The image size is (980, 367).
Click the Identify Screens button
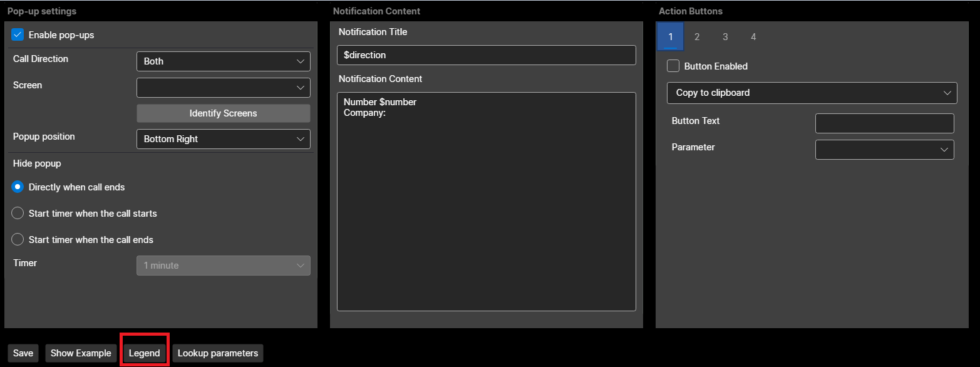point(224,113)
